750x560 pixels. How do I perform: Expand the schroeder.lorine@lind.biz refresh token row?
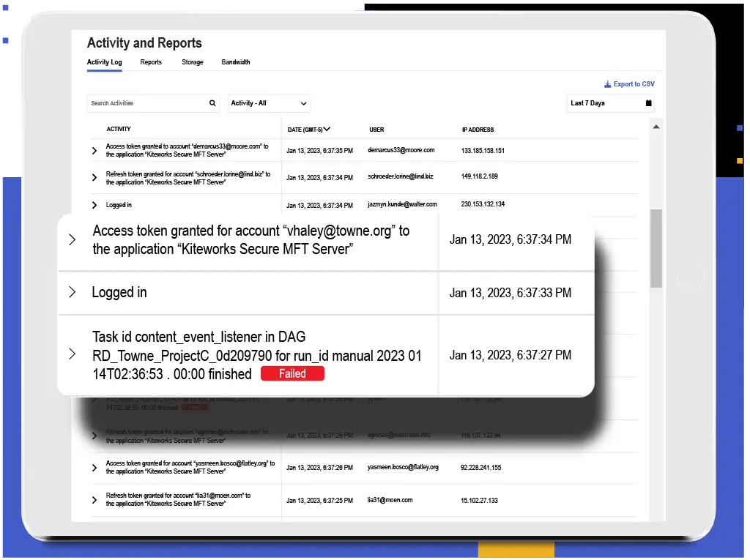pos(94,178)
